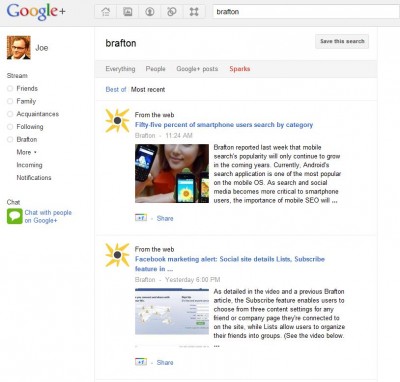
Task: Open the Incoming stream link
Action: point(29,165)
